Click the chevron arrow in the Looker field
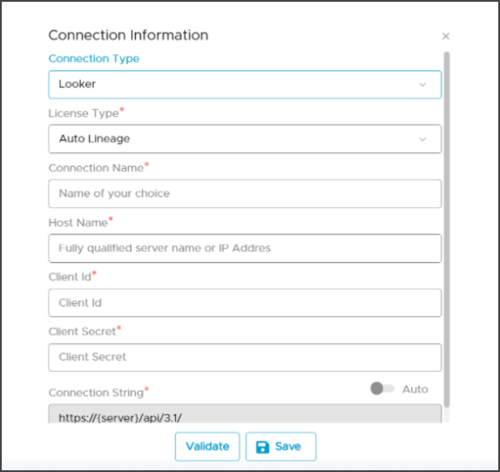The width and height of the screenshot is (500, 472). tap(423, 85)
